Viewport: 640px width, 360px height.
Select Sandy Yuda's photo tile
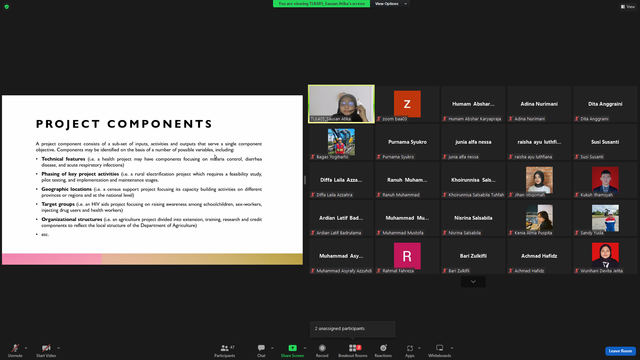pyautogui.click(x=605, y=218)
